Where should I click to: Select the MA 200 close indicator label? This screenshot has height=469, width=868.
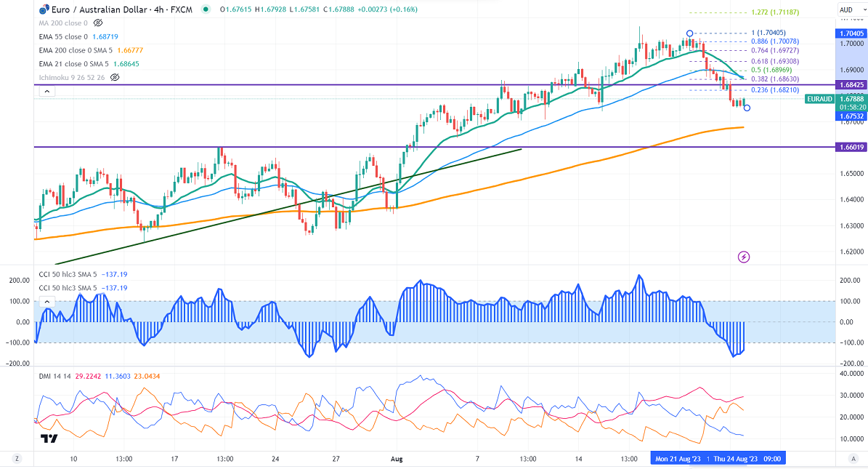(63, 23)
